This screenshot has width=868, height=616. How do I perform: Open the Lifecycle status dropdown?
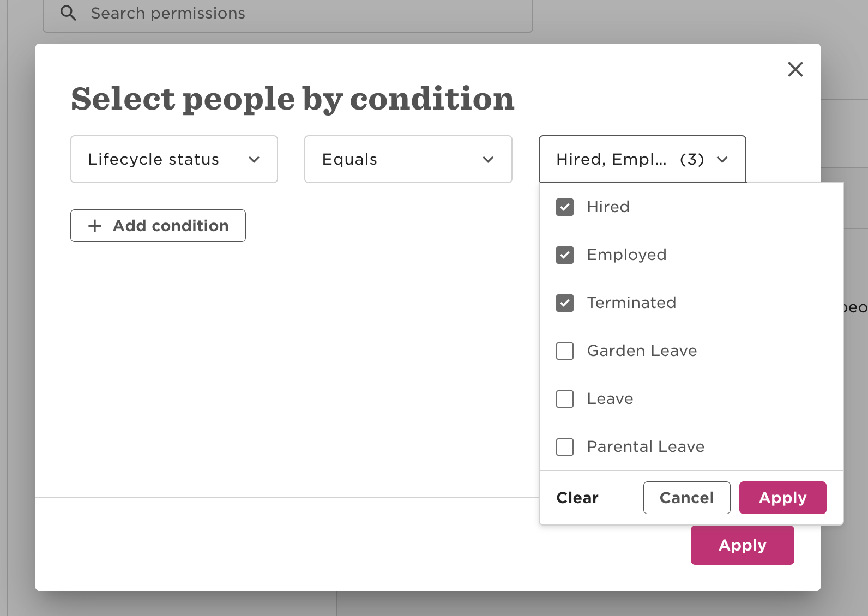(x=174, y=159)
